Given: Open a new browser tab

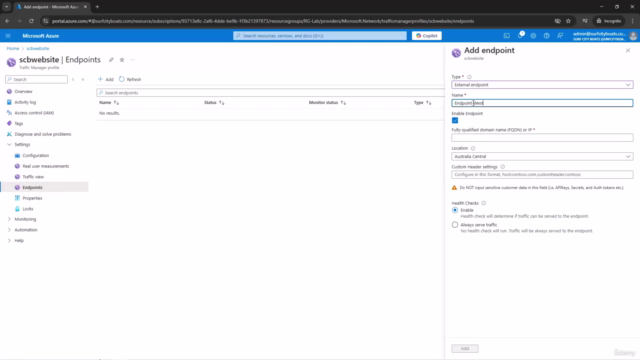Looking at the screenshot, I should pos(97,7).
